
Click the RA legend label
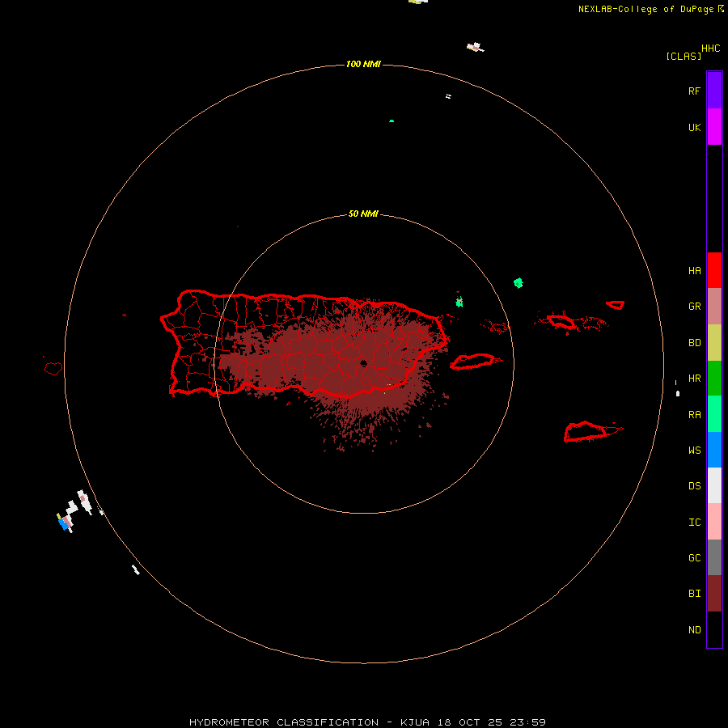pos(694,414)
